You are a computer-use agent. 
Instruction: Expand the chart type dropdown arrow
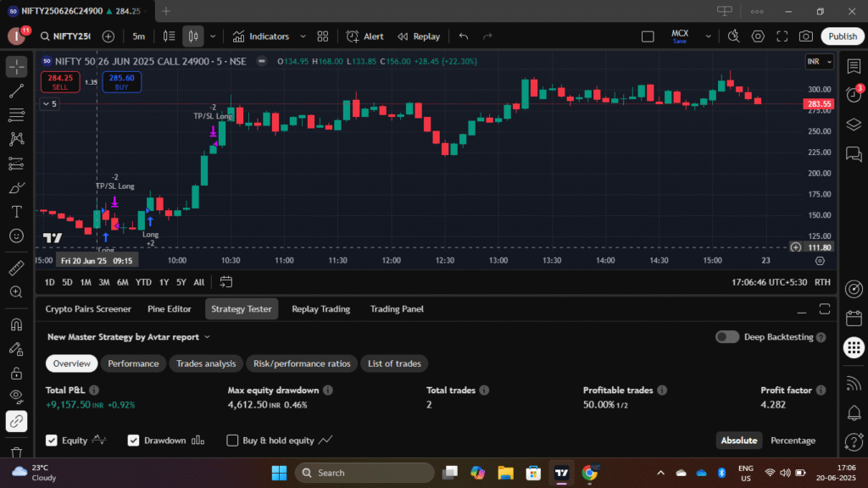(x=213, y=36)
